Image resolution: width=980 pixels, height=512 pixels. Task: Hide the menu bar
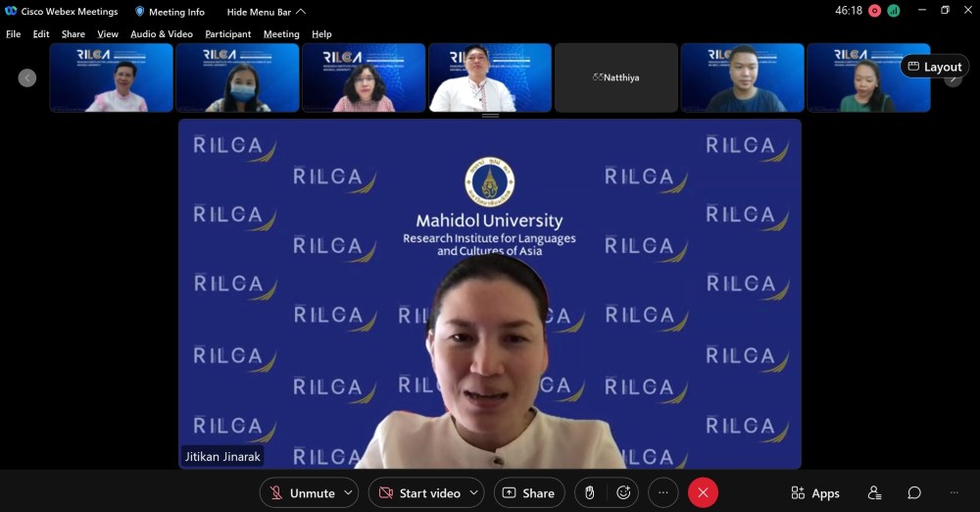267,11
